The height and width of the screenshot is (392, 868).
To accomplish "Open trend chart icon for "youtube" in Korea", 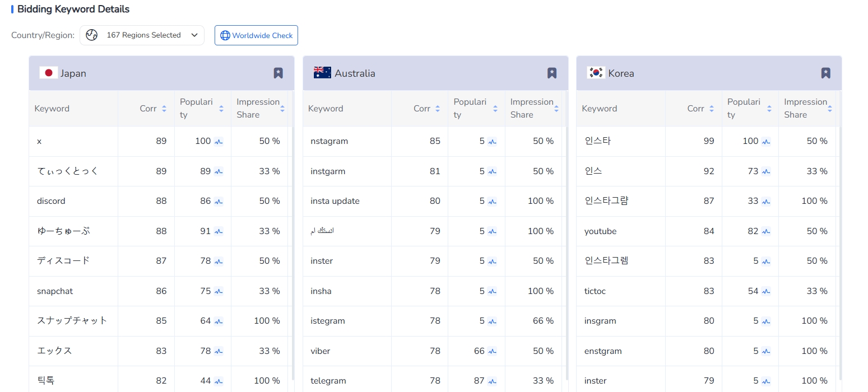I will tap(765, 231).
